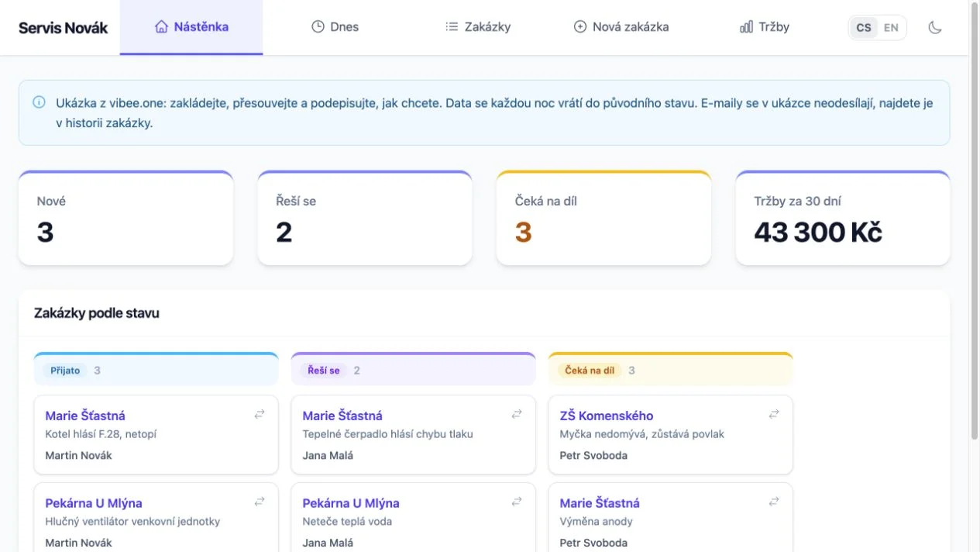Open Pekárna U Mlýna order in Přijato column
The height and width of the screenshot is (552, 980).
94,504
